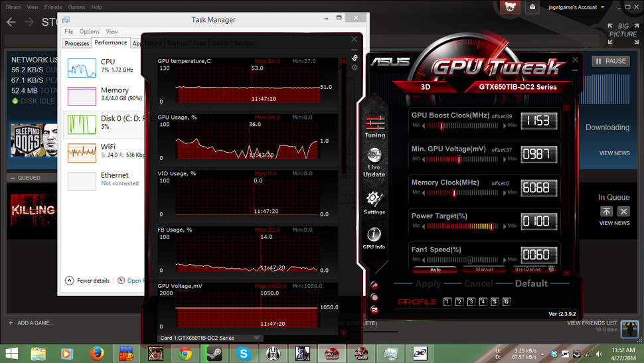
Task: Set fan speed mode to Auto
Action: 434,269
